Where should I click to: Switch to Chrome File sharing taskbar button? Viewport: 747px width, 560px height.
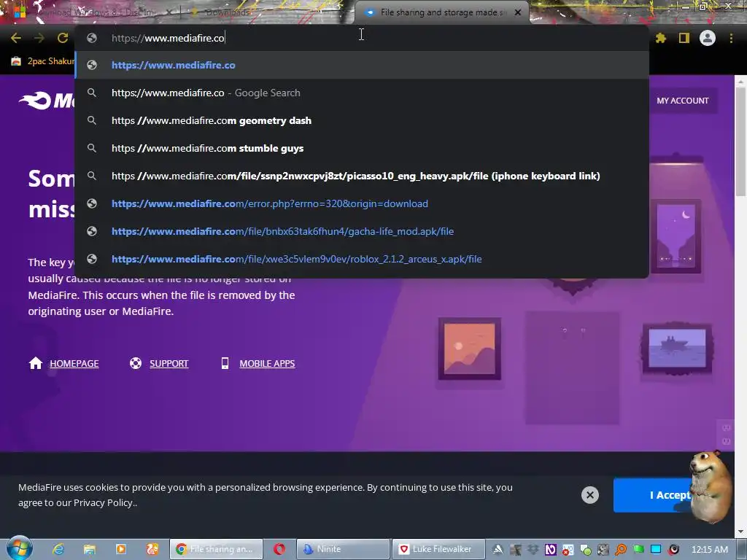216,549
